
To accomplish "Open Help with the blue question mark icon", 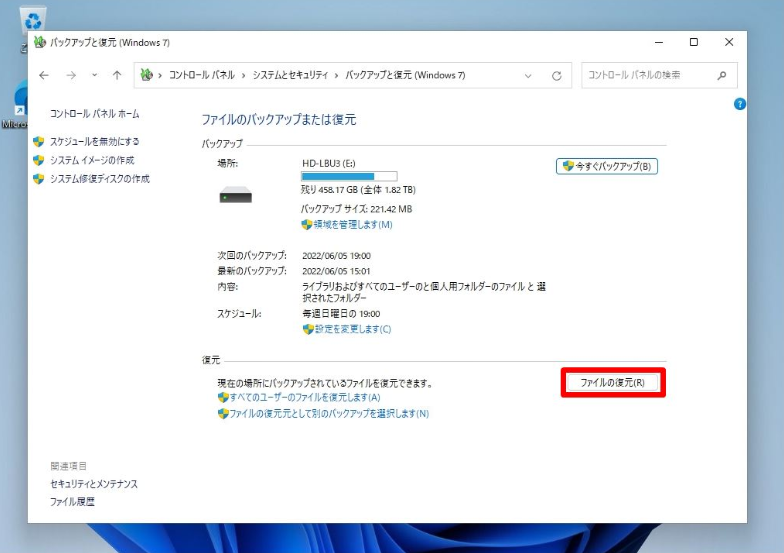I will point(740,104).
